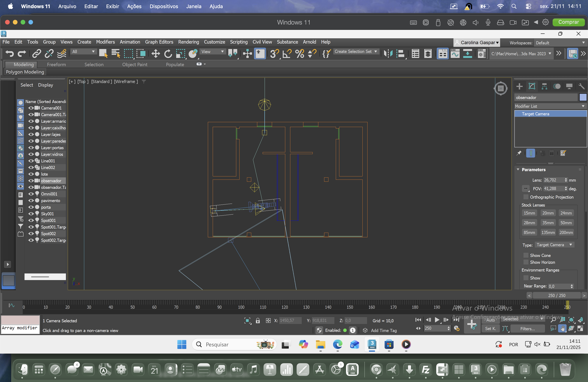Open the Modify panel tab icon
588x382 pixels.
pos(532,86)
